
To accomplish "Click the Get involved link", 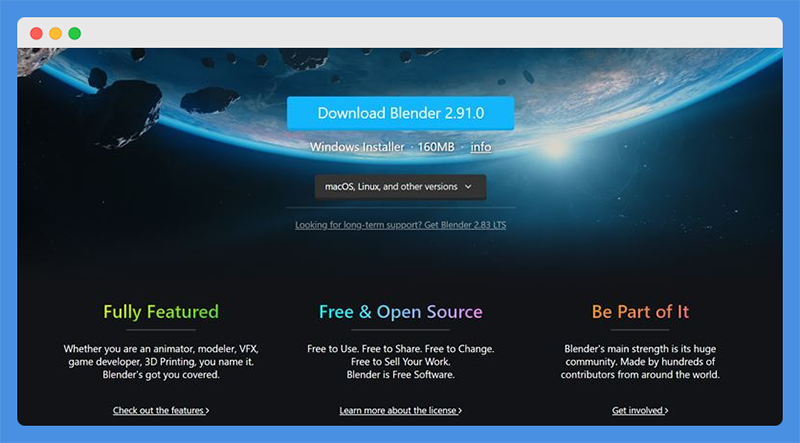I will 640,410.
